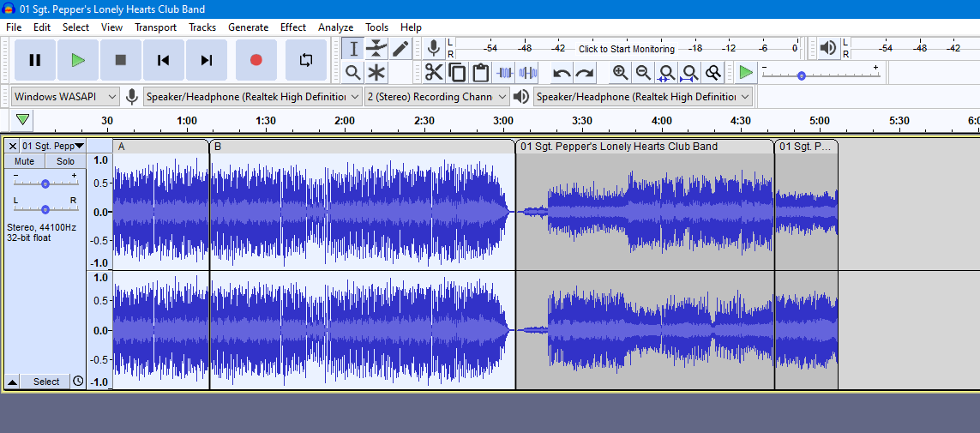Click the Play-at-speed green arrow
The height and width of the screenshot is (433, 980).
click(x=746, y=73)
